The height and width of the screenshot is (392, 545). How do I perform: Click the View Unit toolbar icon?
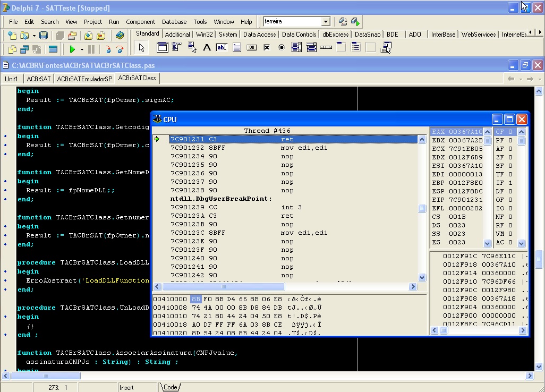point(12,49)
